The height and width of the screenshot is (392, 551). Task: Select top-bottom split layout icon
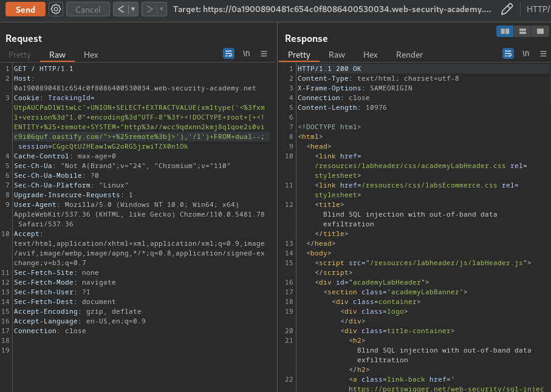(522, 31)
